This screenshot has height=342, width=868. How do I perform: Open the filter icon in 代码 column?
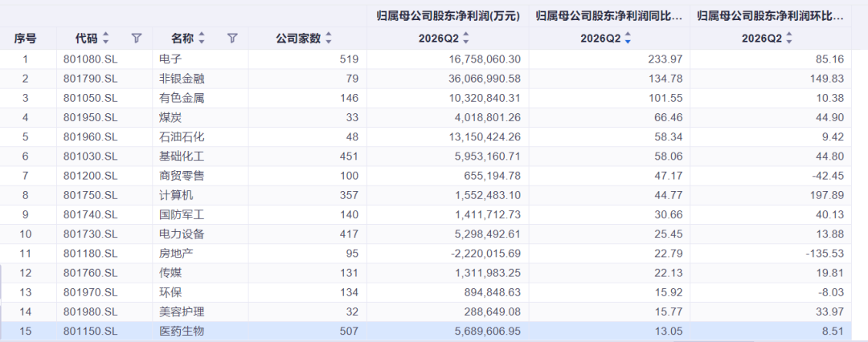pyautogui.click(x=137, y=39)
